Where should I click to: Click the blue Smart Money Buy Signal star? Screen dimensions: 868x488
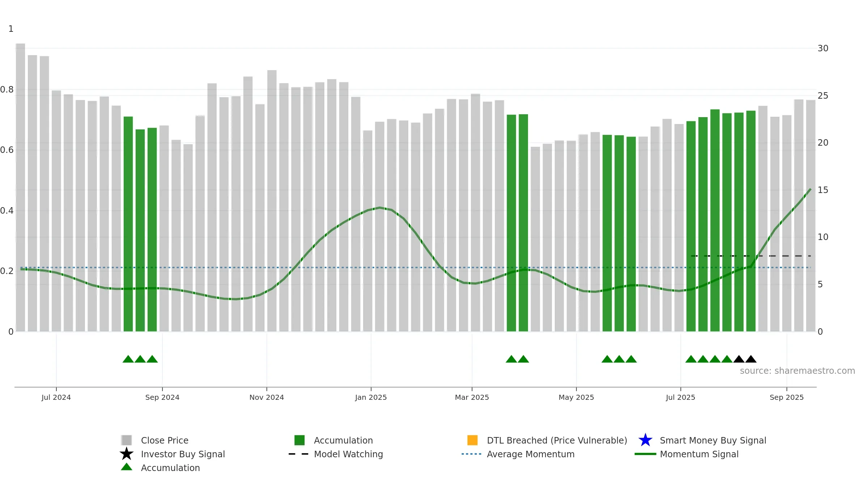coord(645,440)
